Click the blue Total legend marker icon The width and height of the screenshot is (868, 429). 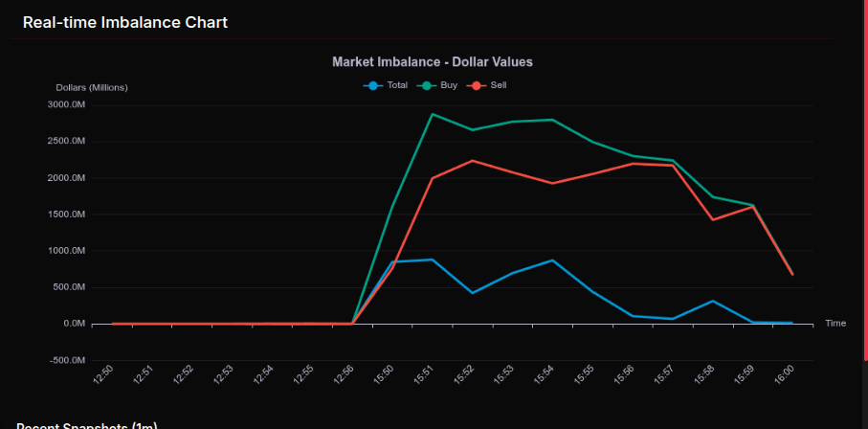(373, 85)
